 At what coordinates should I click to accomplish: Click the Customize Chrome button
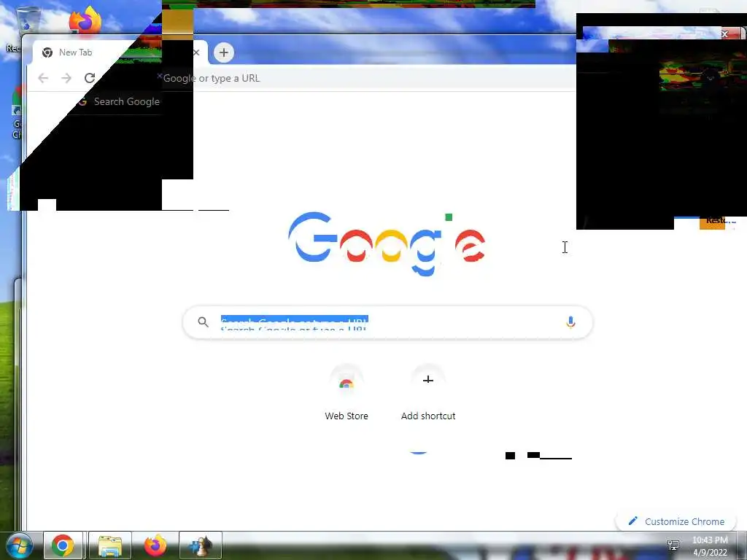(676, 521)
